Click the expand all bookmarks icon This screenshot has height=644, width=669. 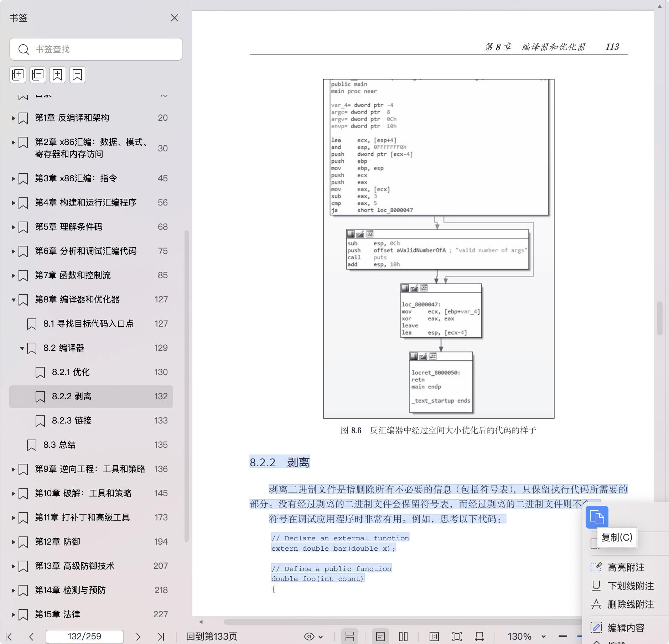point(18,75)
